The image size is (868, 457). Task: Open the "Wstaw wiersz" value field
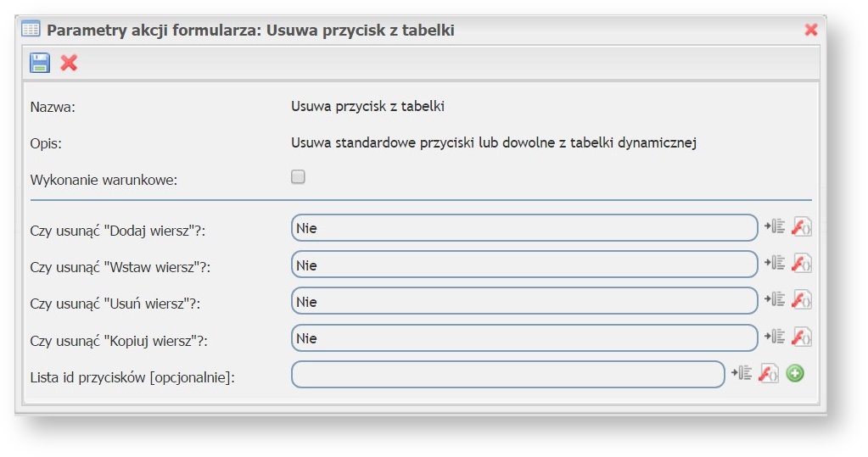tap(524, 265)
